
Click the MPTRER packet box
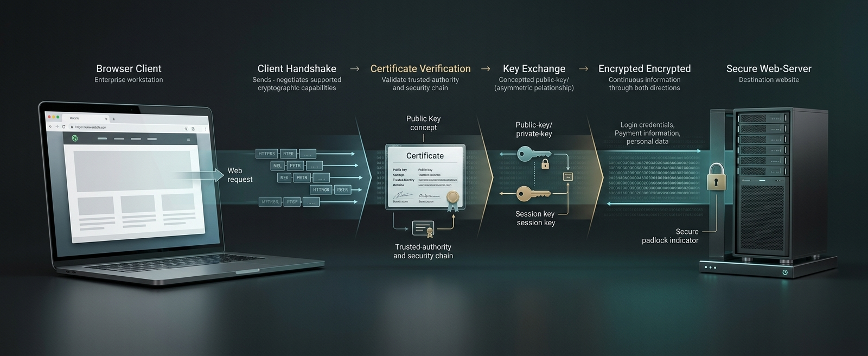pos(270,202)
